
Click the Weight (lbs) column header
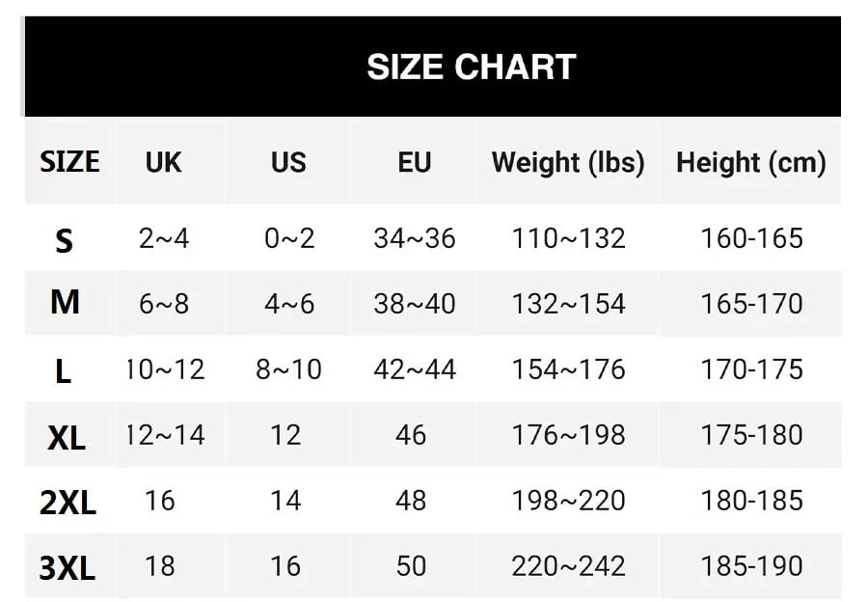[568, 162]
